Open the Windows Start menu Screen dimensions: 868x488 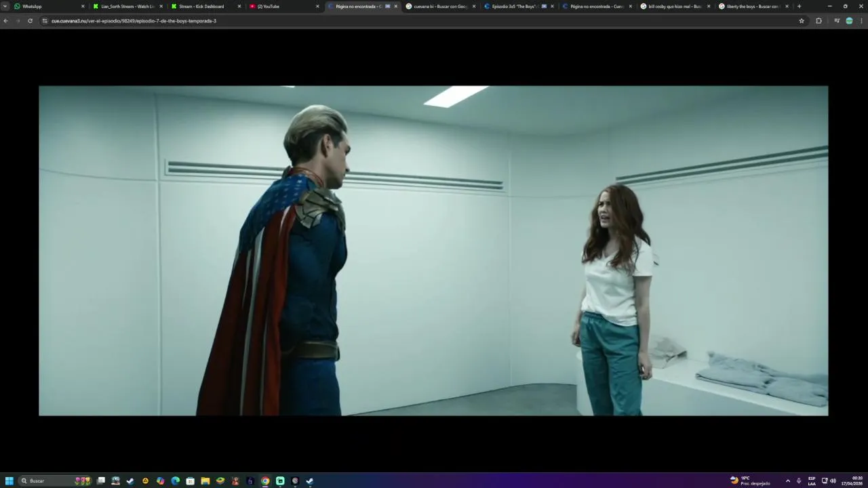click(9, 481)
